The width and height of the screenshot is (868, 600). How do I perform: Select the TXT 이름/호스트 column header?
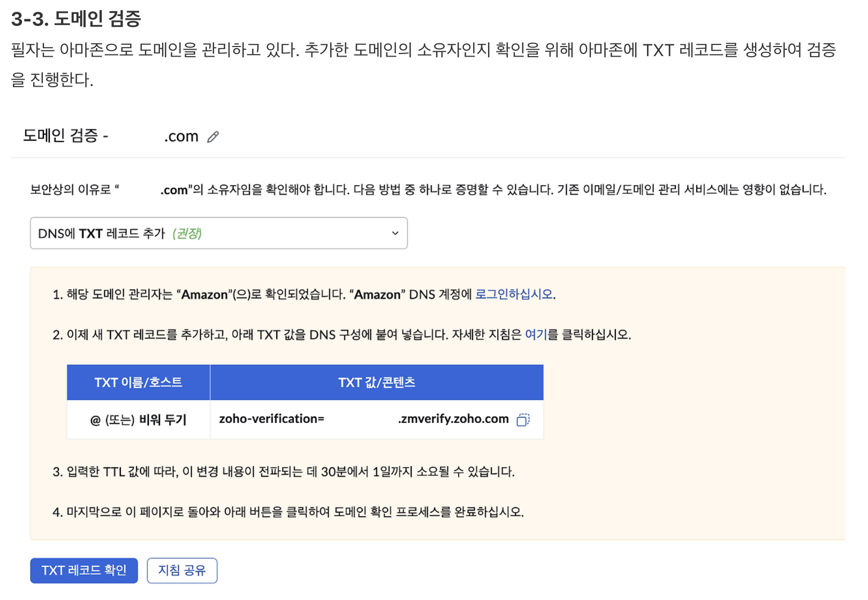[x=138, y=382]
